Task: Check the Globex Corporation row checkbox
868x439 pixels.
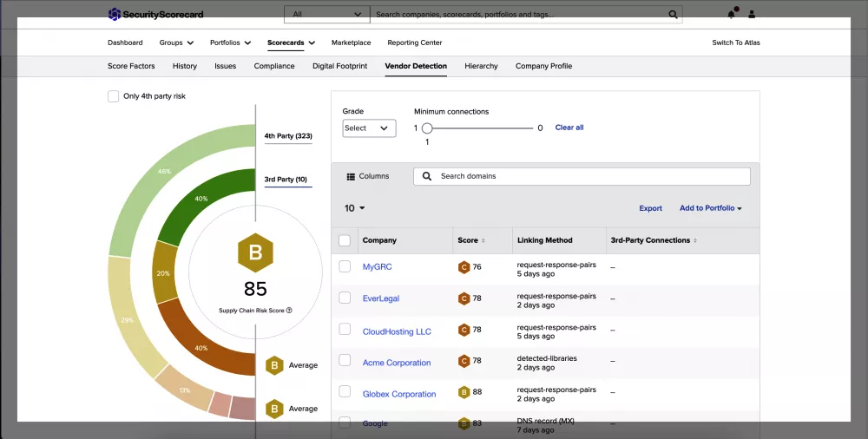Action: tap(345, 391)
